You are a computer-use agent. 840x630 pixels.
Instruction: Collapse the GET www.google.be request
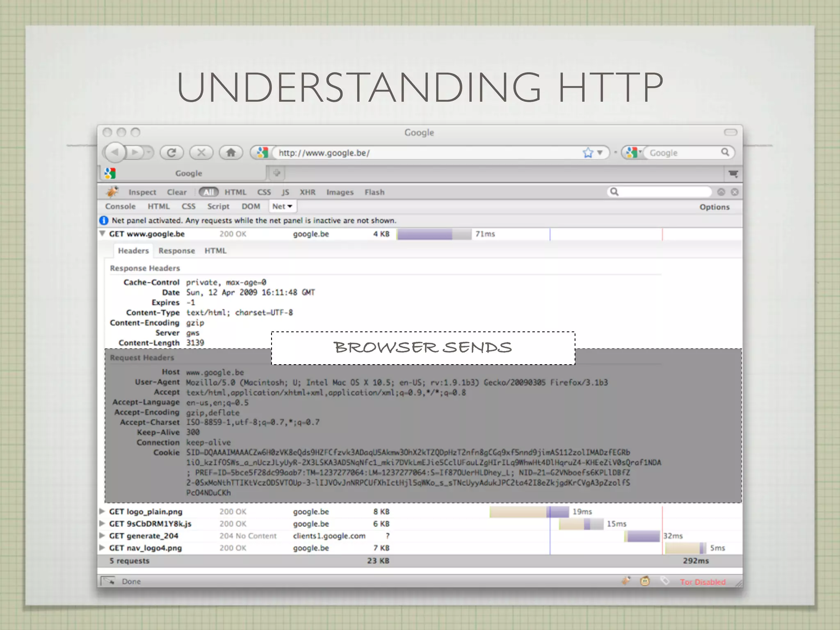tap(102, 234)
